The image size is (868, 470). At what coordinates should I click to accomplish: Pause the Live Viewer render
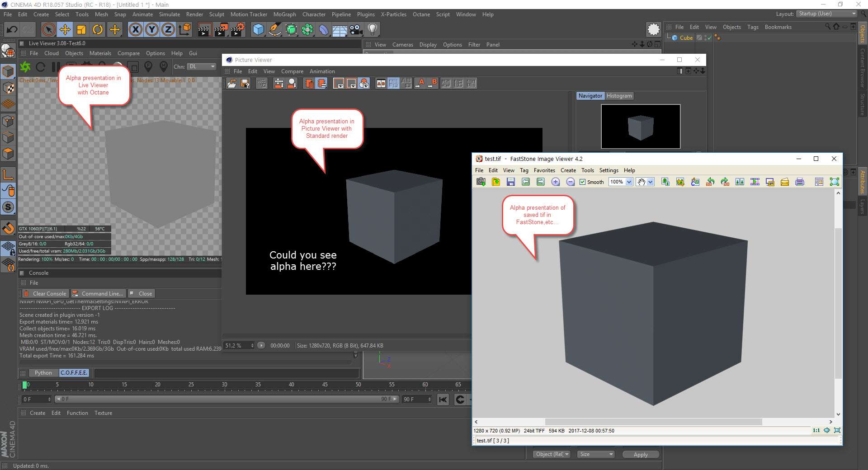point(55,67)
